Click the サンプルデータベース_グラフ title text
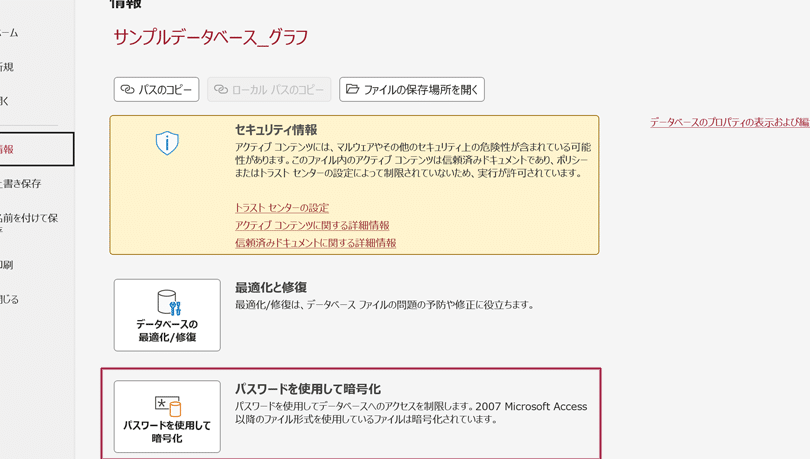This screenshot has height=459, width=810. point(210,37)
